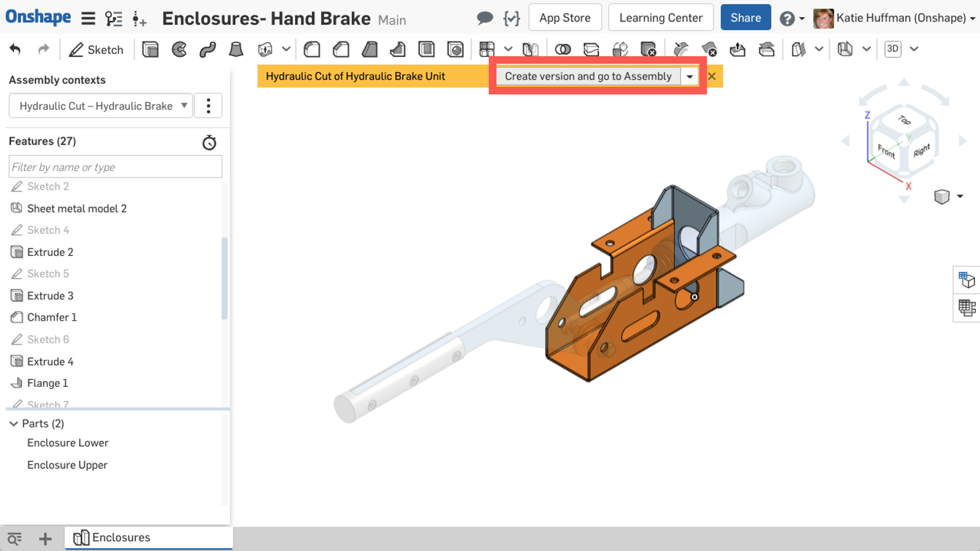The image size is (980, 551).
Task: Select the Sweep tool
Action: click(x=208, y=50)
